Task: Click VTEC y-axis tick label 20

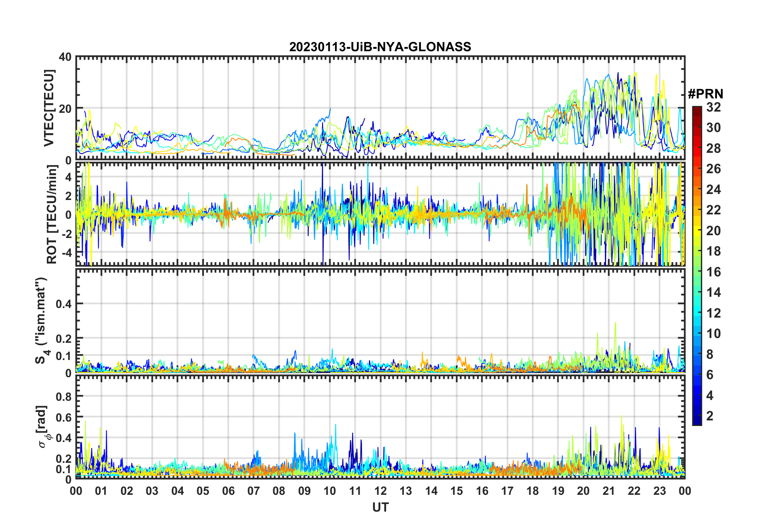Action: pos(65,109)
